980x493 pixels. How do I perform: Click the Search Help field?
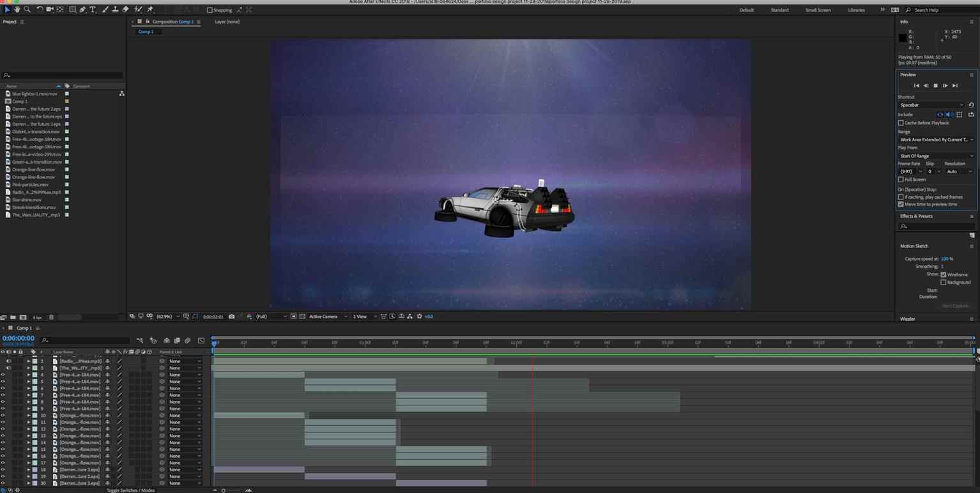click(942, 10)
